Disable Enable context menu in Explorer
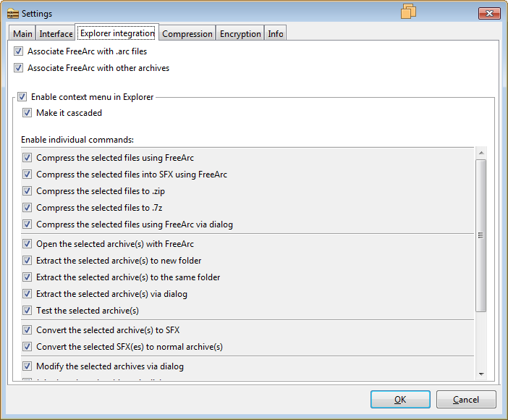The image size is (508, 420). (x=22, y=96)
